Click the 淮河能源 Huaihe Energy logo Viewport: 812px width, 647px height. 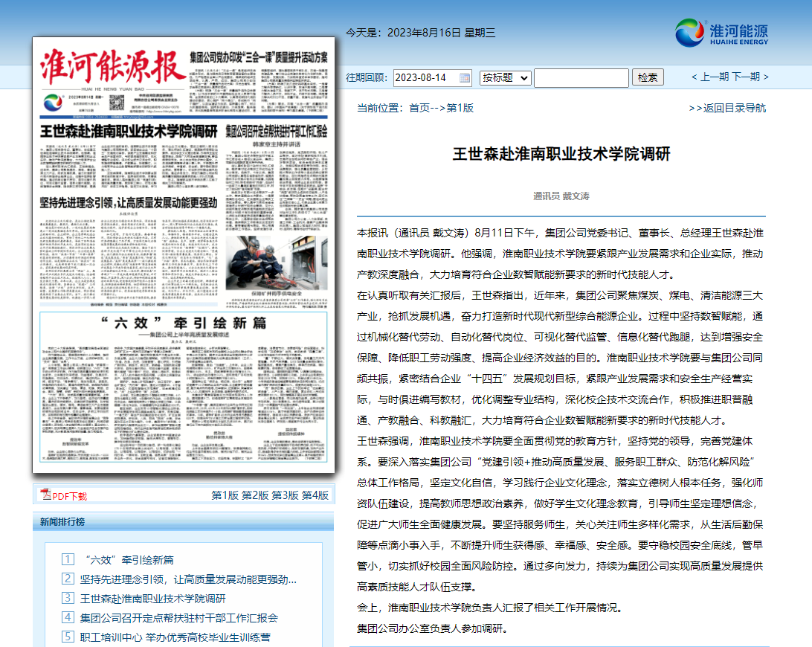[721, 33]
